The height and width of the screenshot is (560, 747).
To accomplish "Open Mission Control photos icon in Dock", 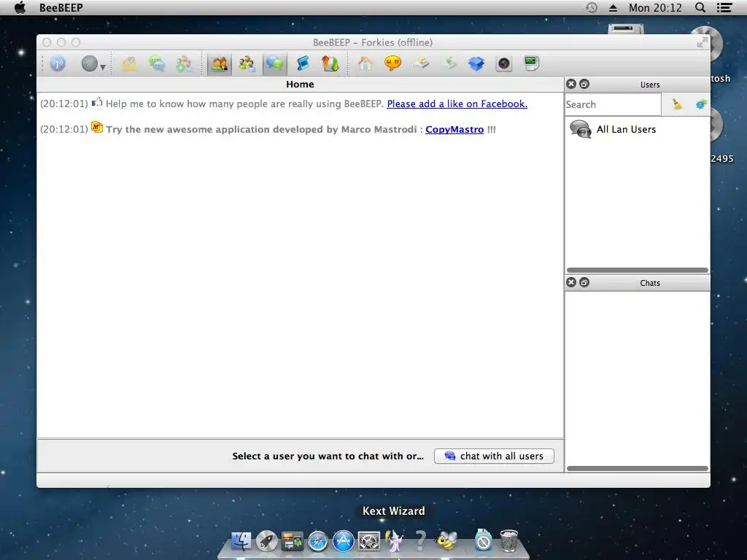I will click(x=292, y=541).
